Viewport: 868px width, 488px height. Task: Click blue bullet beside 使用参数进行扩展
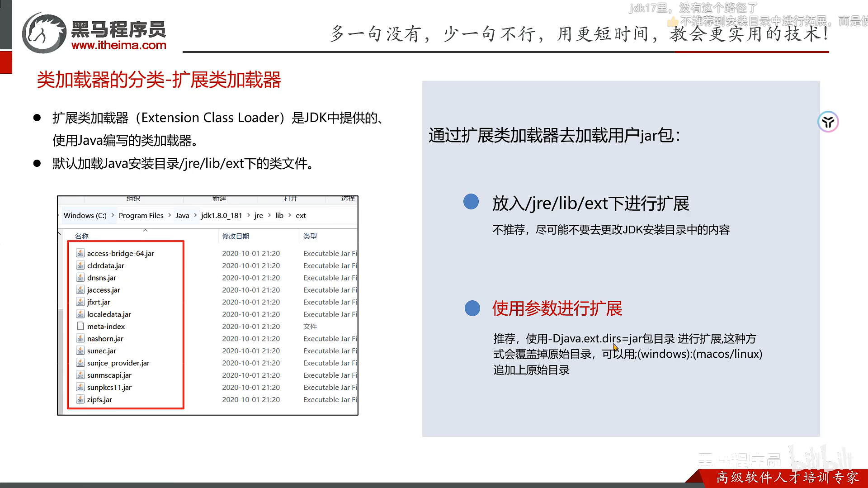click(x=472, y=308)
